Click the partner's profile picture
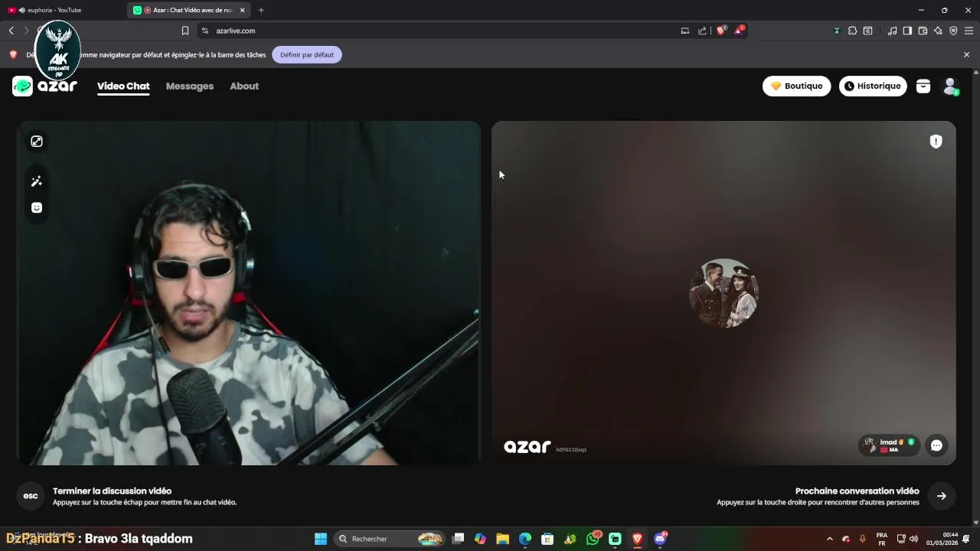Viewport: 980px width, 551px height. tap(724, 293)
